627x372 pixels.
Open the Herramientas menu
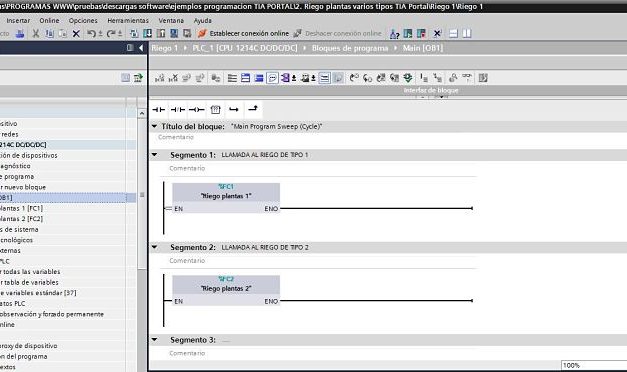tap(128, 20)
